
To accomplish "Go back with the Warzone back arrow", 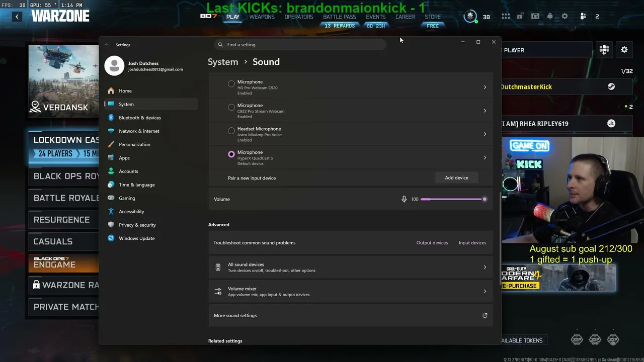I will (17, 17).
